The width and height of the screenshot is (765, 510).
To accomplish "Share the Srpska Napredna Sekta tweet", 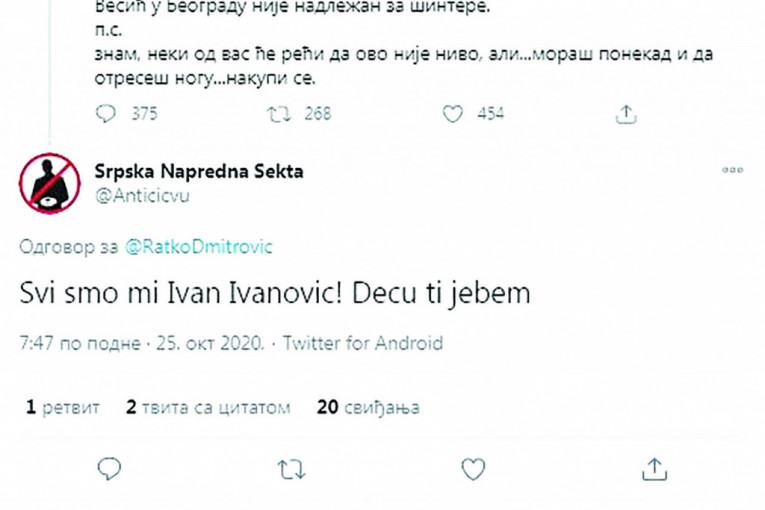I will 653,467.
